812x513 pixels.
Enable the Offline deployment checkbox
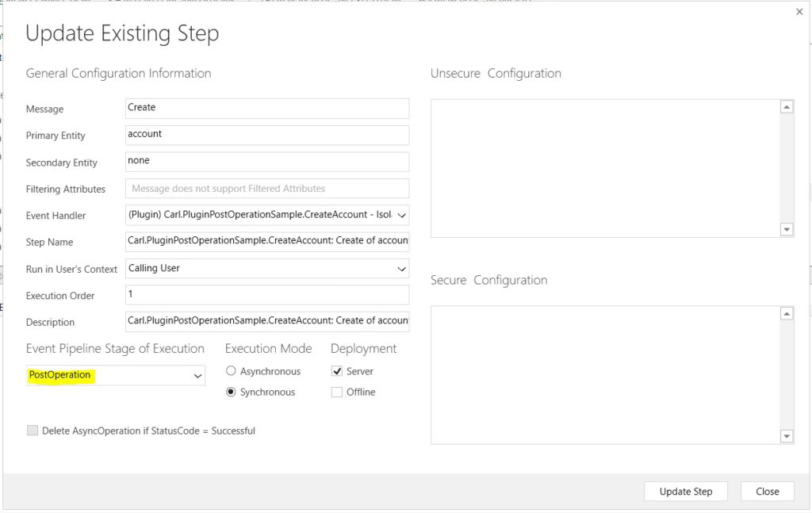pyautogui.click(x=337, y=392)
